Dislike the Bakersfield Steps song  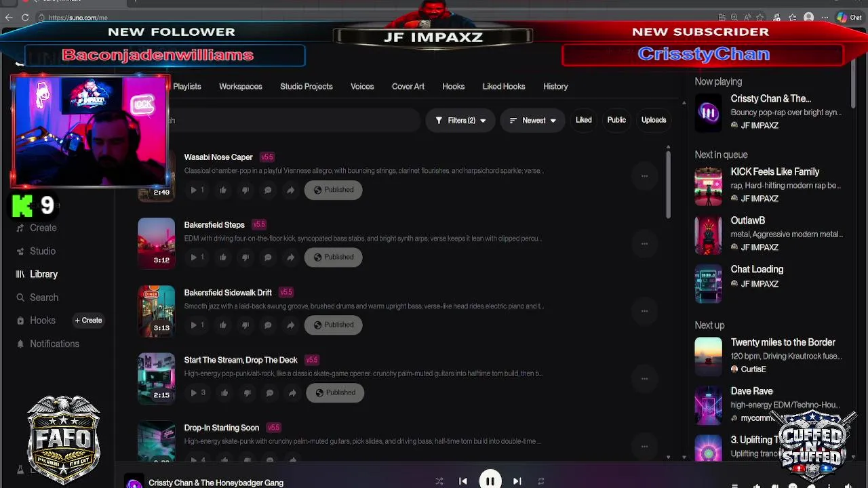tap(245, 257)
